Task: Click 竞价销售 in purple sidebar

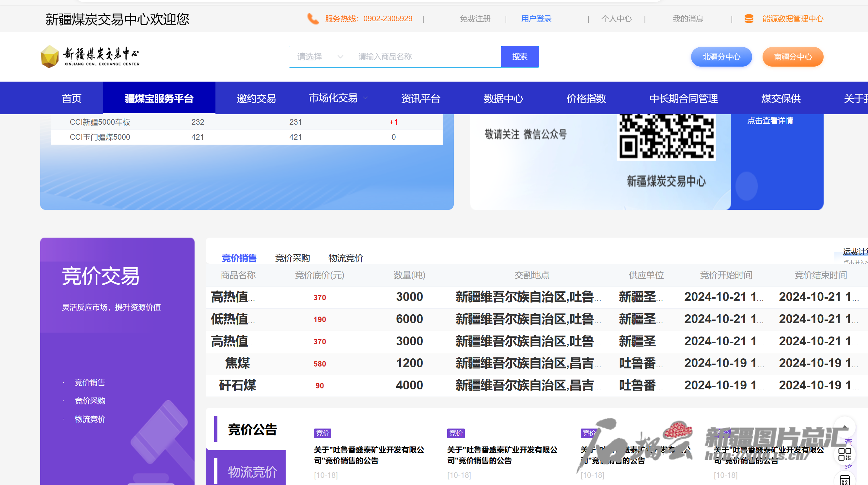Action: tap(90, 382)
